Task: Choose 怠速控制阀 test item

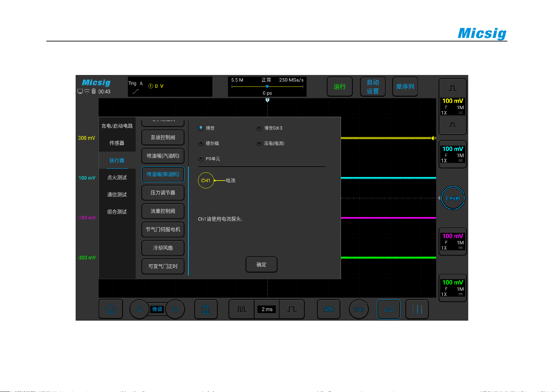Action: pos(163,137)
